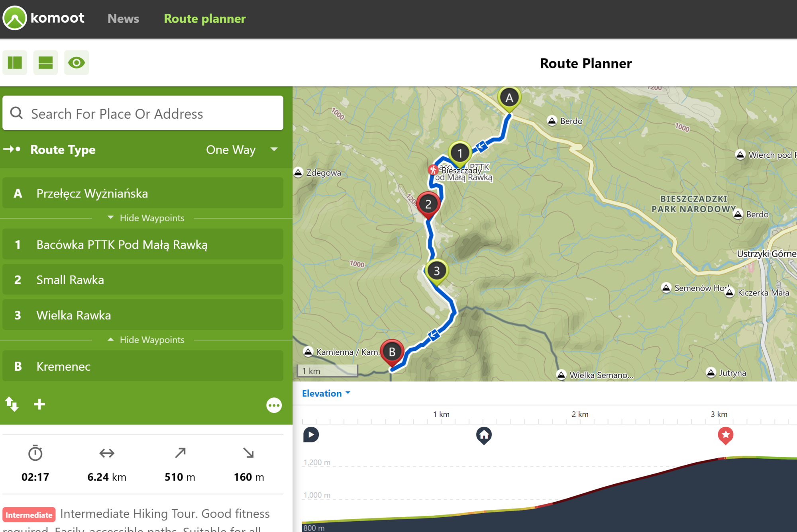
Task: Click the duration stopwatch icon
Action: pos(35,453)
